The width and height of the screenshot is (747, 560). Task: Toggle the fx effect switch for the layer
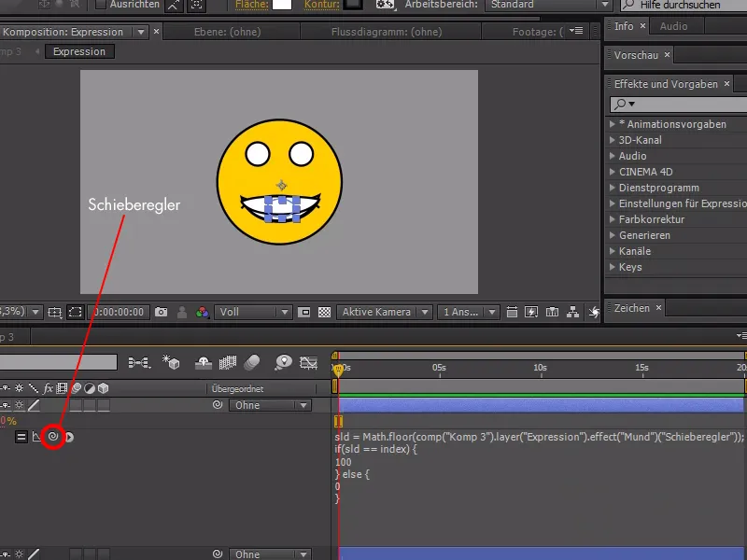[x=49, y=404]
